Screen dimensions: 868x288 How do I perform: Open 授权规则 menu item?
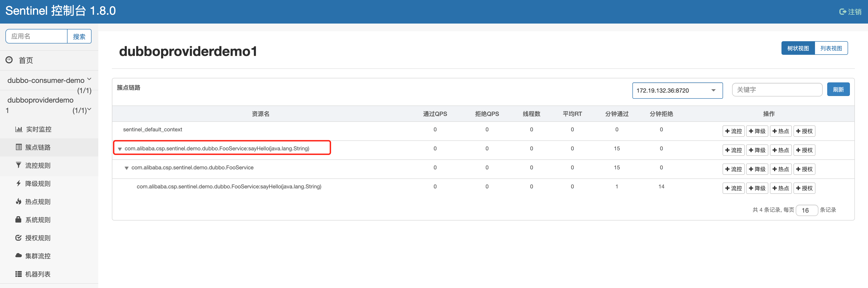[x=38, y=238]
